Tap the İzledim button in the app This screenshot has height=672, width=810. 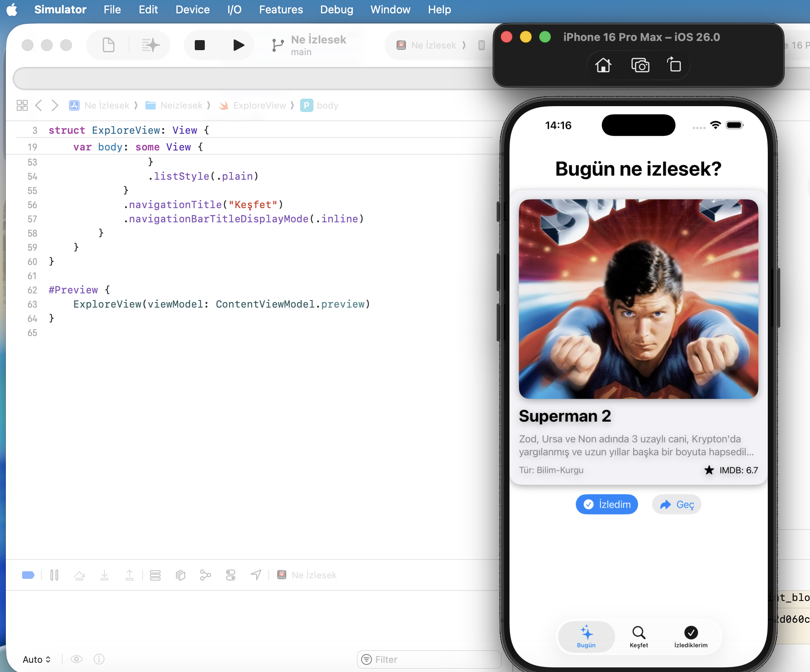606,504
